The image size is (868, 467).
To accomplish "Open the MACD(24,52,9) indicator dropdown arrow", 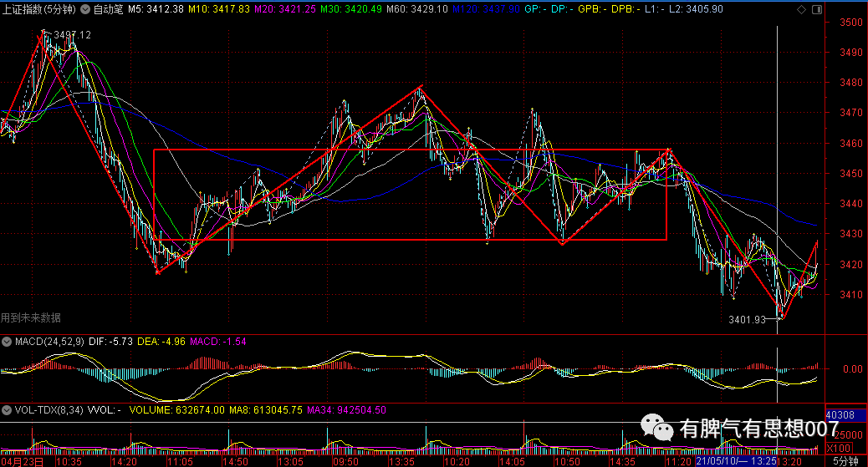I will (x=7, y=342).
